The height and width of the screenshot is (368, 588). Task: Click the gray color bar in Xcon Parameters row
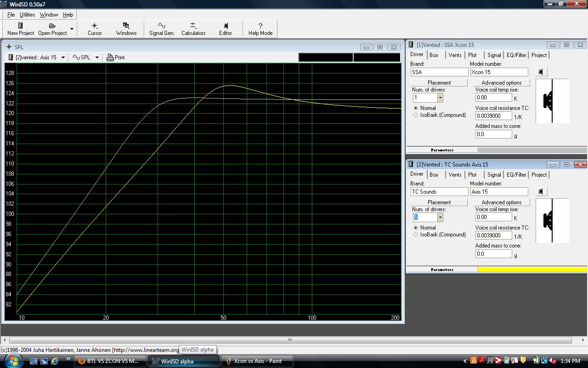[532, 150]
